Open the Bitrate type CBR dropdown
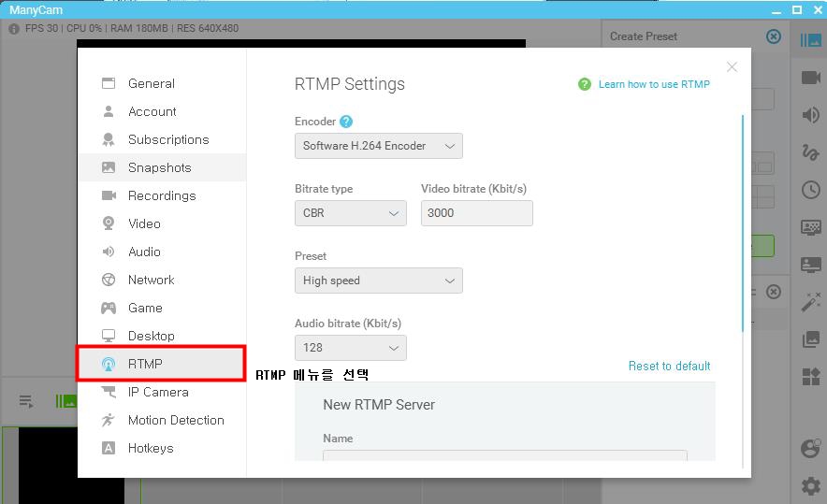Image resolution: width=827 pixels, height=504 pixels. pos(351,213)
